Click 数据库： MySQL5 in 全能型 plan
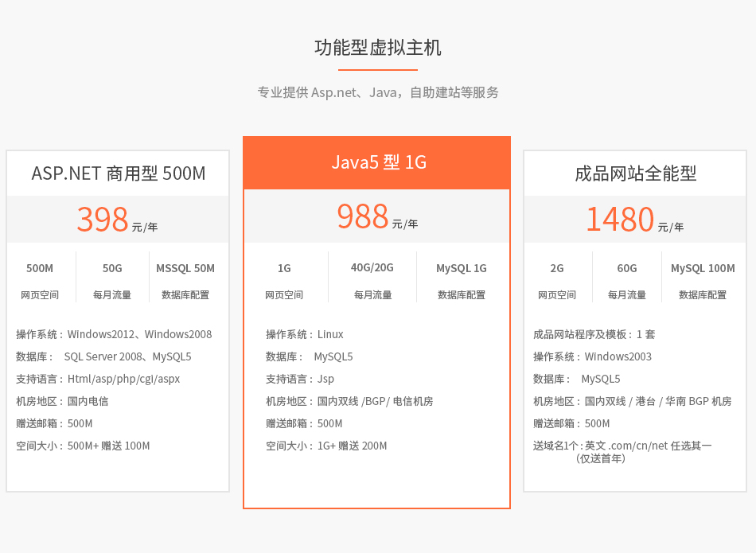 [x=577, y=379]
